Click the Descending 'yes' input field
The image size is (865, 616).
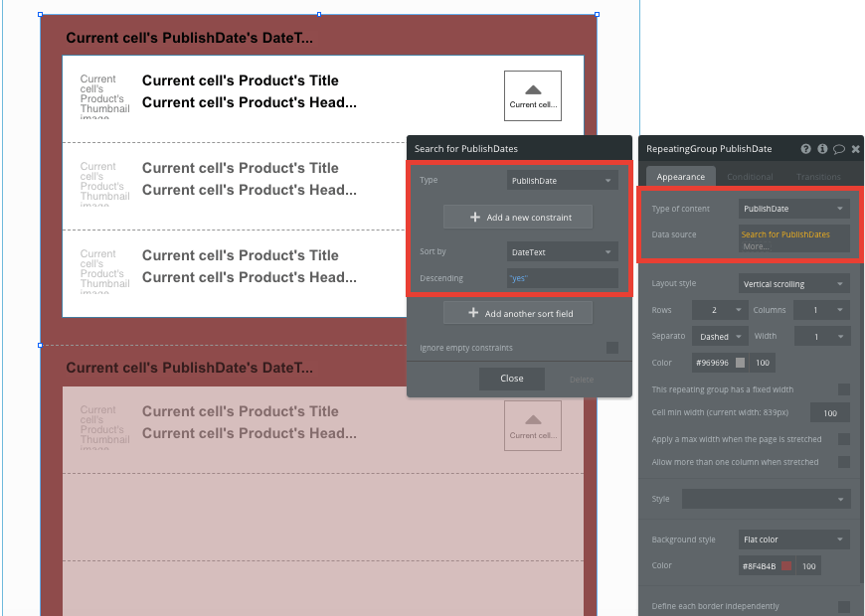(562, 278)
